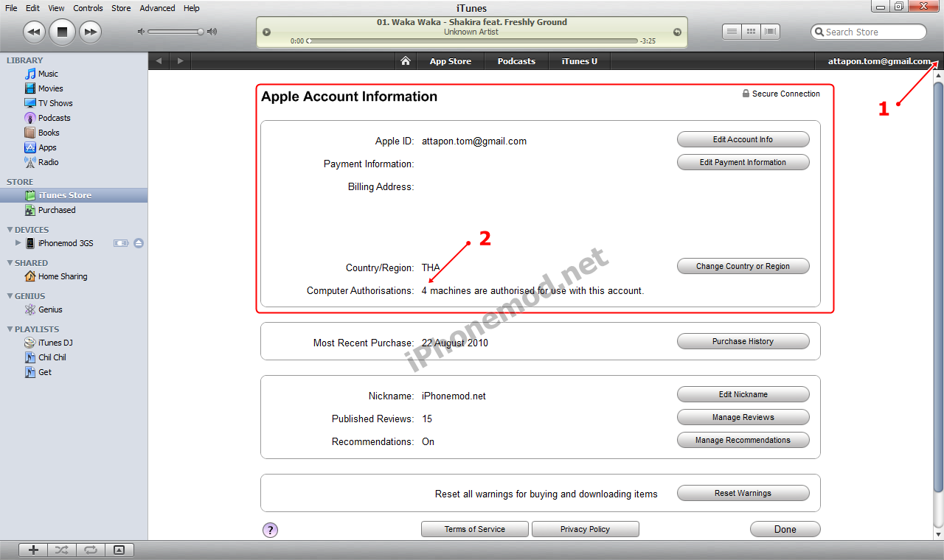Click Manage Reviews button
The height and width of the screenshot is (560, 944).
point(743,417)
